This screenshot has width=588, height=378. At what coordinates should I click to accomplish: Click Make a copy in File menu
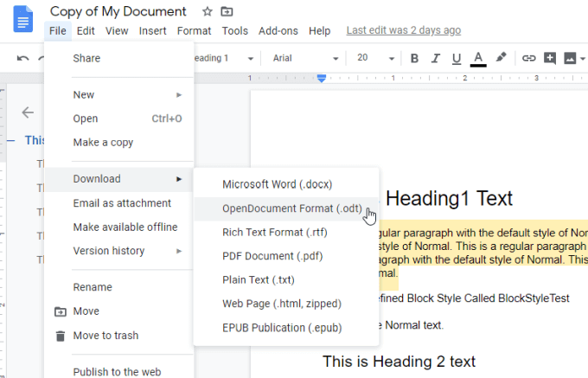coord(103,143)
